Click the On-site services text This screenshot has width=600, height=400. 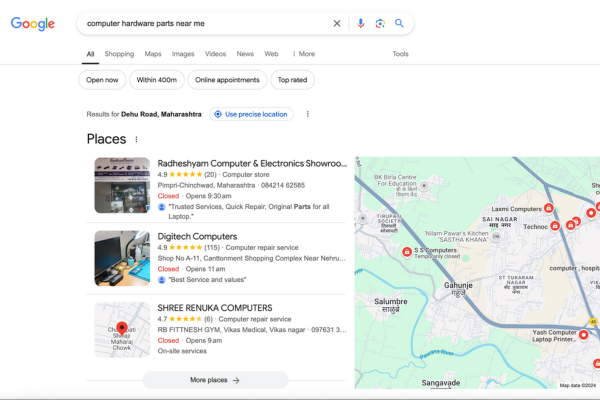click(x=182, y=351)
